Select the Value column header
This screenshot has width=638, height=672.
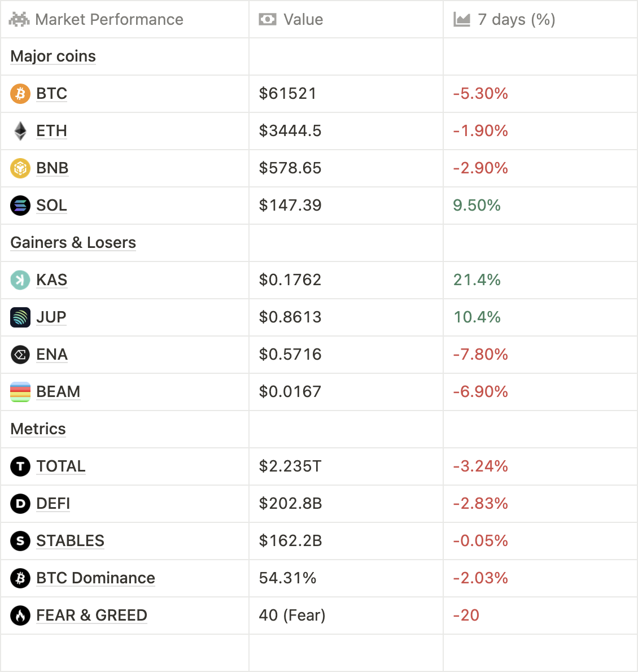pyautogui.click(x=303, y=20)
